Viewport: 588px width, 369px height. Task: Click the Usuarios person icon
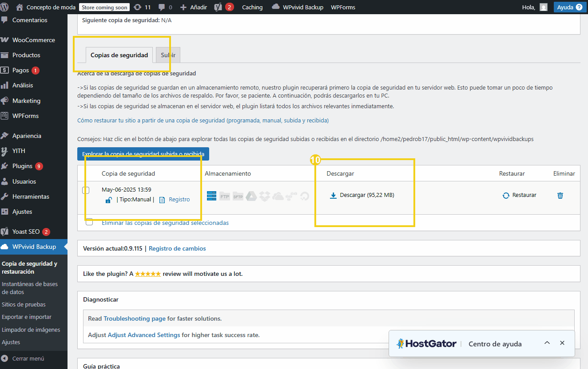[4, 181]
